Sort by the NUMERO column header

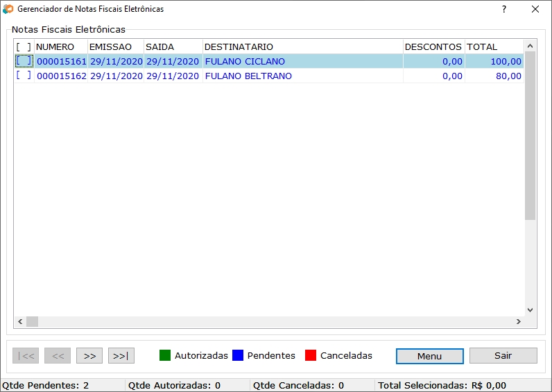[x=60, y=46]
